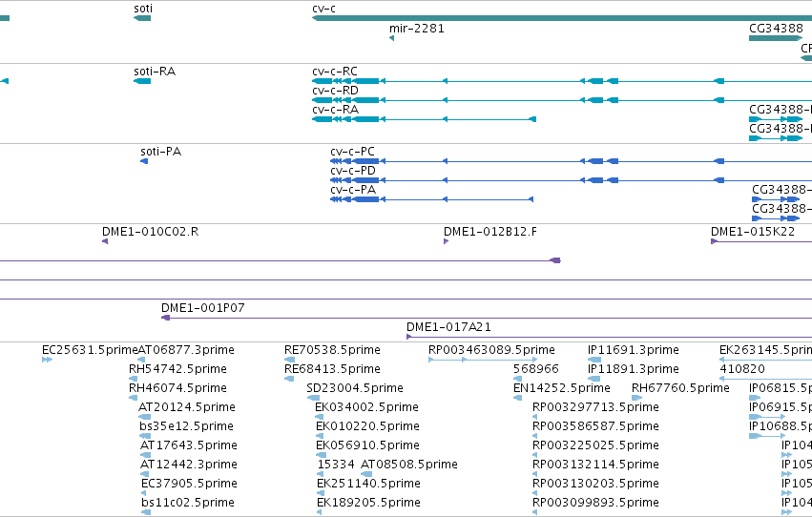This screenshot has height=517, width=812.
Task: Click EK010220.5prime EST label
Action: [367, 426]
